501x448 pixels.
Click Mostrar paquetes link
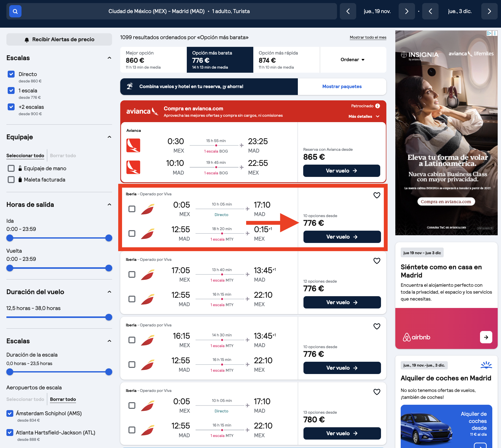pos(342,87)
